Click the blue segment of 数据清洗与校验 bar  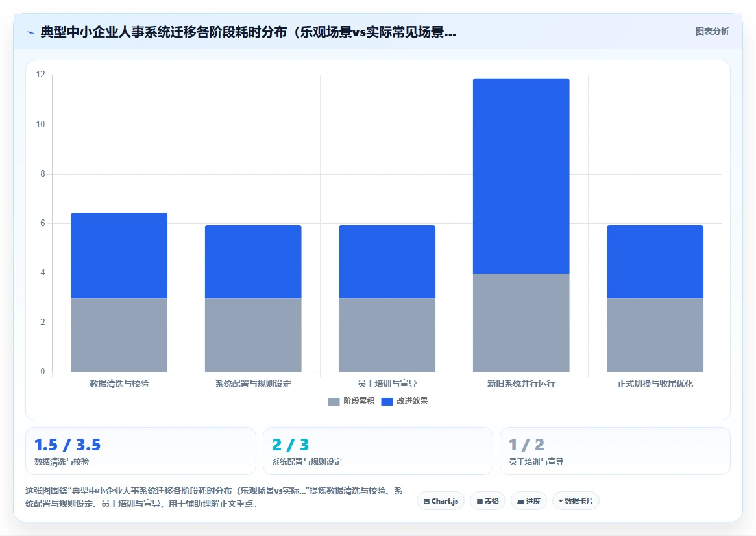(x=119, y=256)
